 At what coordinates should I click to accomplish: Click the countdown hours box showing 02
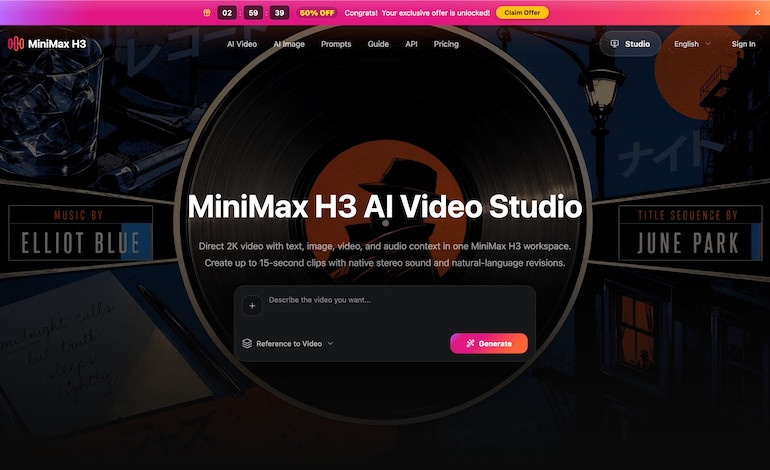coord(227,13)
